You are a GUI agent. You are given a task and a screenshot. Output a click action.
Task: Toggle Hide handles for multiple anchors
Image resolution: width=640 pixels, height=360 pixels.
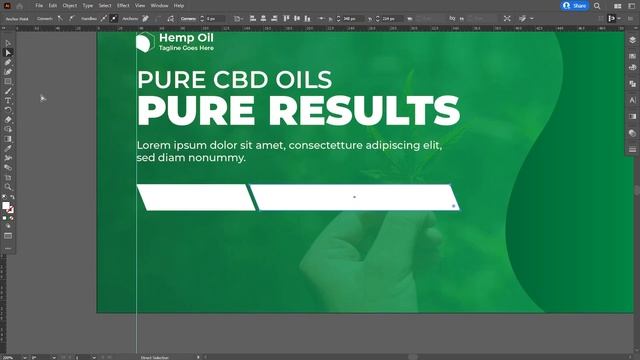[x=114, y=18]
